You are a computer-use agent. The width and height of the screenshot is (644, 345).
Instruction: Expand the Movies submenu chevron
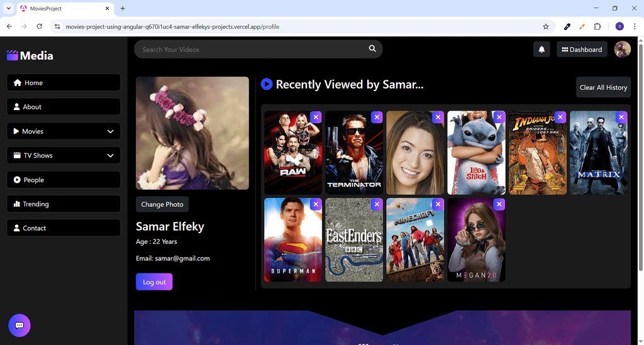110,131
